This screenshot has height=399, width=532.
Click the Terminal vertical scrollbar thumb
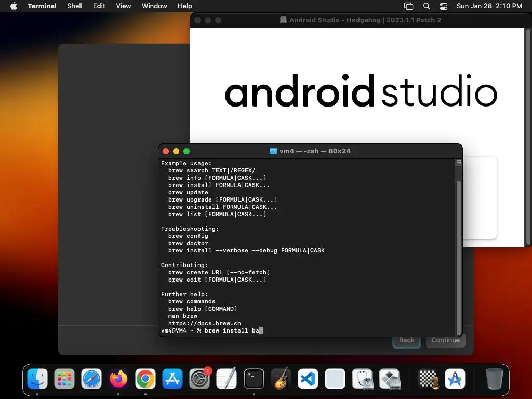(459, 258)
